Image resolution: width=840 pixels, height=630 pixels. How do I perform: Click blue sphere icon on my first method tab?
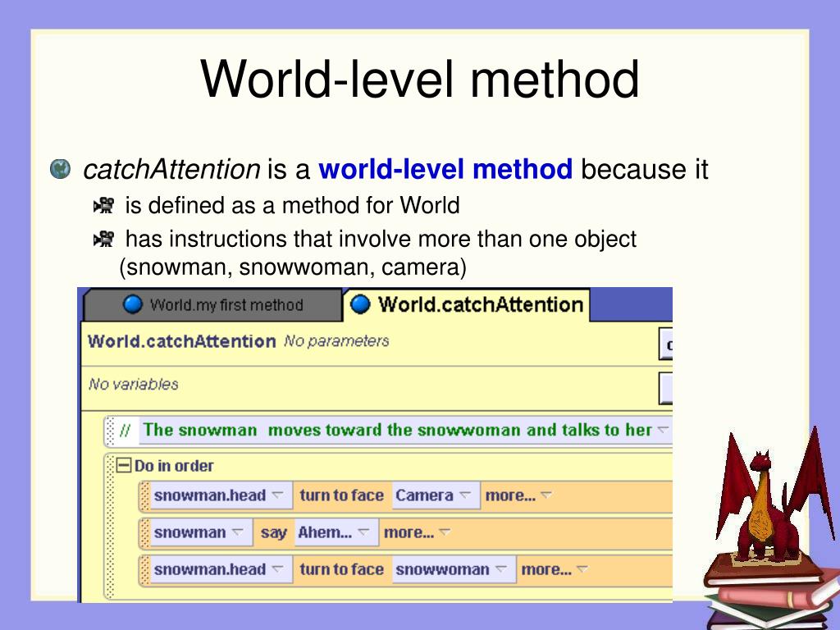133,304
